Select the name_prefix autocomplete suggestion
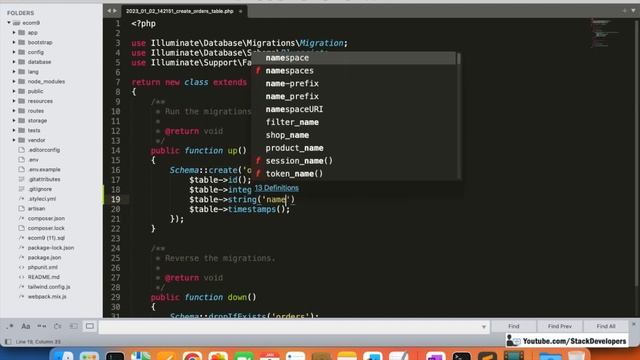This screenshot has width=640, height=360. coord(354,96)
